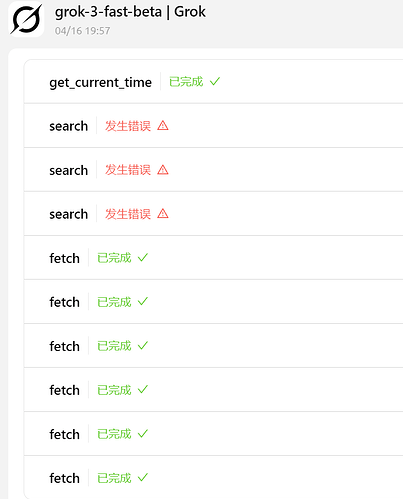Click the second fetch row's green checkmark

143,302
